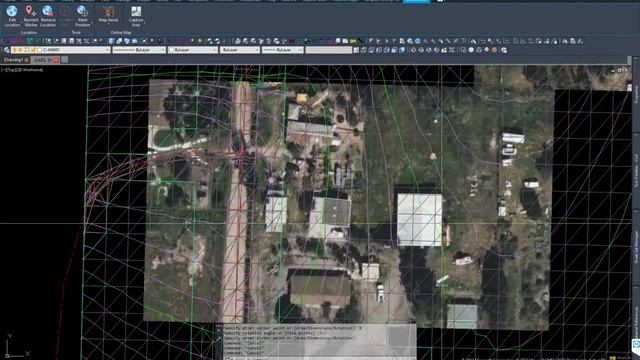The height and width of the screenshot is (360, 640).
Task: Click the Mark Position icon
Action: tap(82, 11)
